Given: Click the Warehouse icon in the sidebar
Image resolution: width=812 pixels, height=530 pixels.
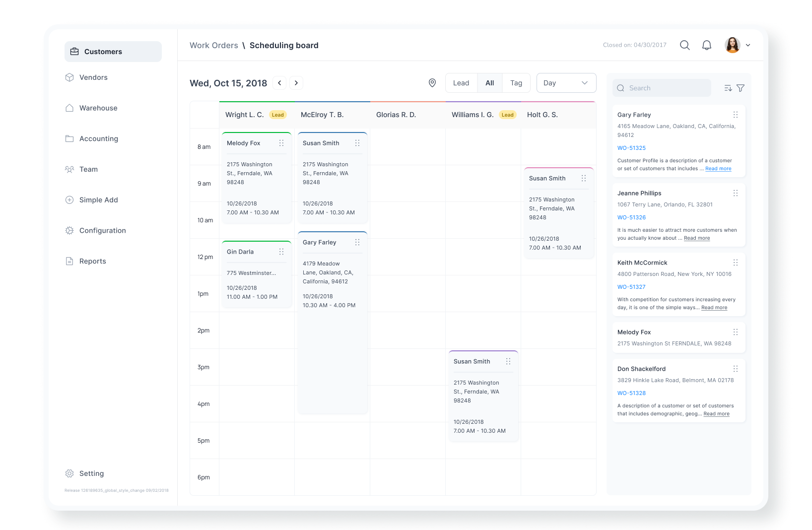Looking at the screenshot, I should [69, 108].
